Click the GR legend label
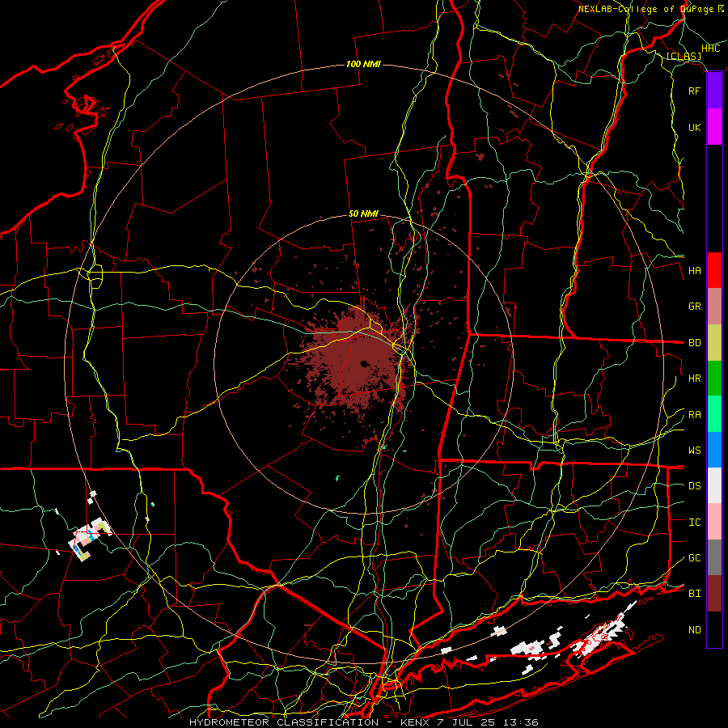The width and height of the screenshot is (728, 728). (694, 307)
